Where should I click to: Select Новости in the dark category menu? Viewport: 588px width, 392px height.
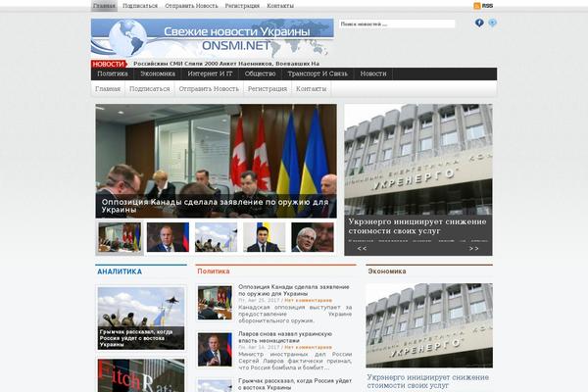(x=373, y=73)
